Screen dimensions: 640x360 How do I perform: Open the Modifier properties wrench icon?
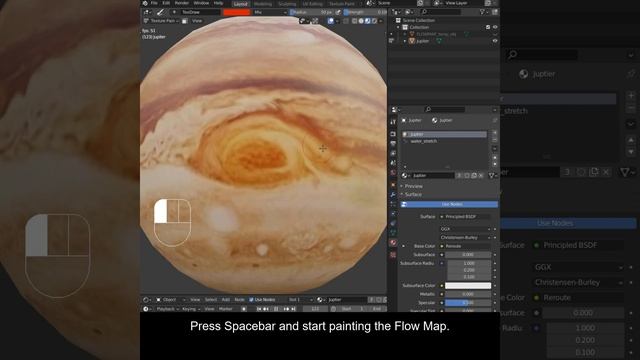click(x=393, y=195)
